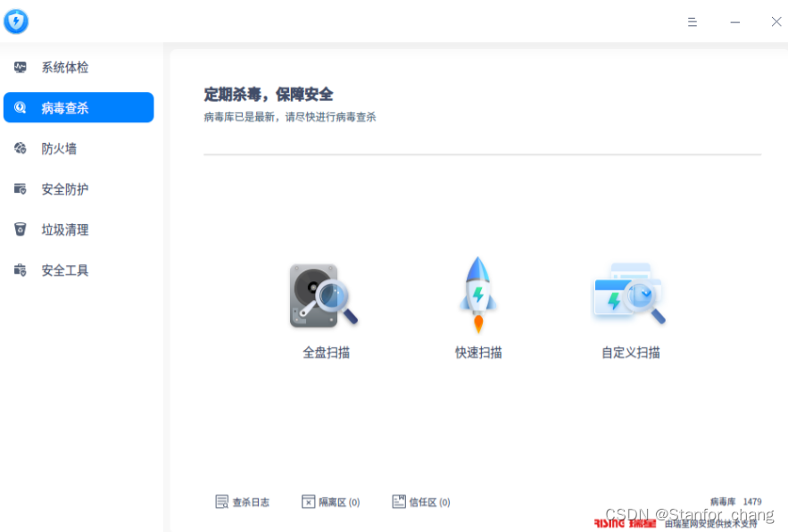Open the 安全防护 sidebar label

click(65, 189)
